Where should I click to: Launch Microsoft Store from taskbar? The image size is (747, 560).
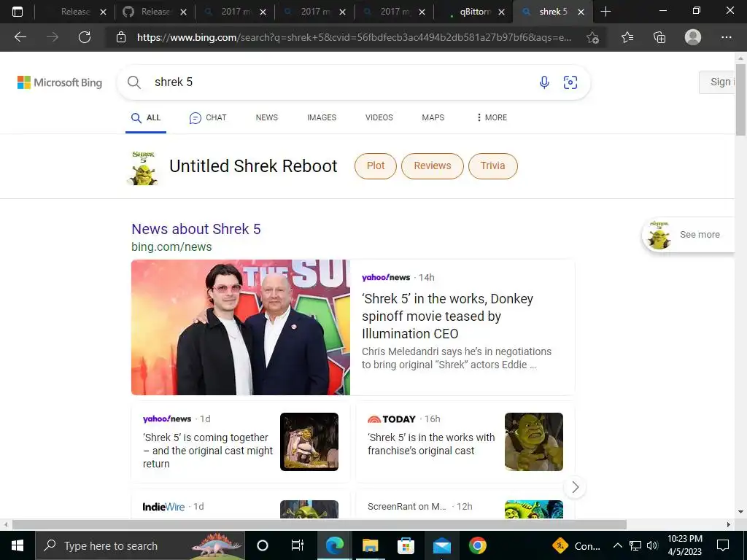406,545
